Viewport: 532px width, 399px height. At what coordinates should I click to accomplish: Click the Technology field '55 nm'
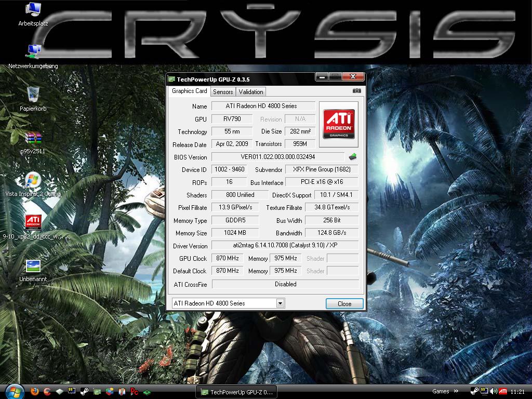pos(232,131)
